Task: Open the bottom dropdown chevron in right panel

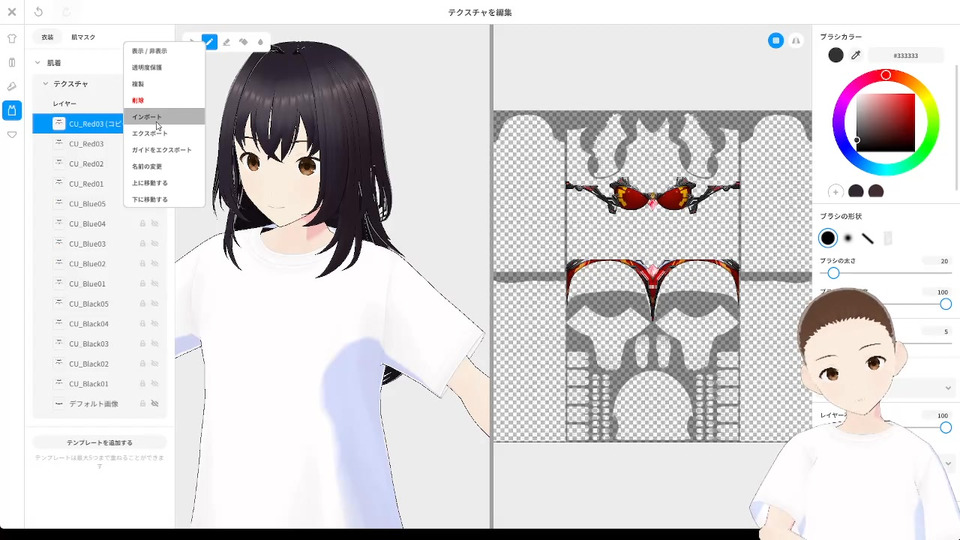Action: point(948,463)
